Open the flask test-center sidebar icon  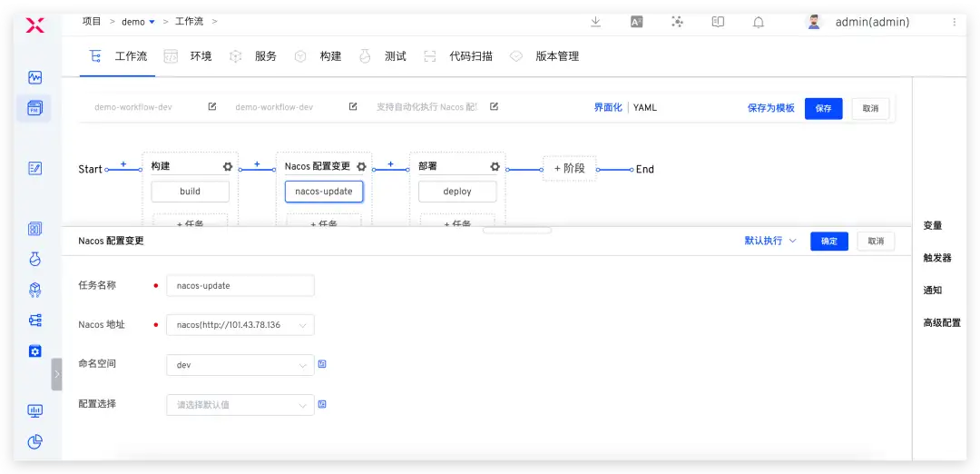(x=35, y=259)
